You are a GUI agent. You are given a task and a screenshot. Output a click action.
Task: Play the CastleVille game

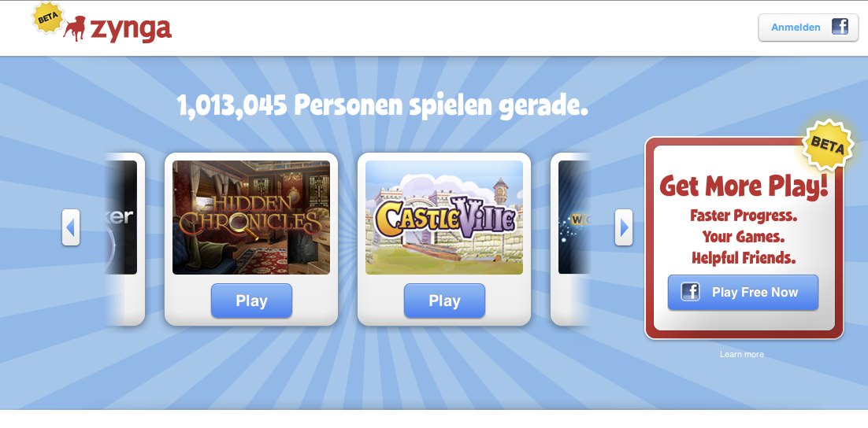click(x=444, y=301)
